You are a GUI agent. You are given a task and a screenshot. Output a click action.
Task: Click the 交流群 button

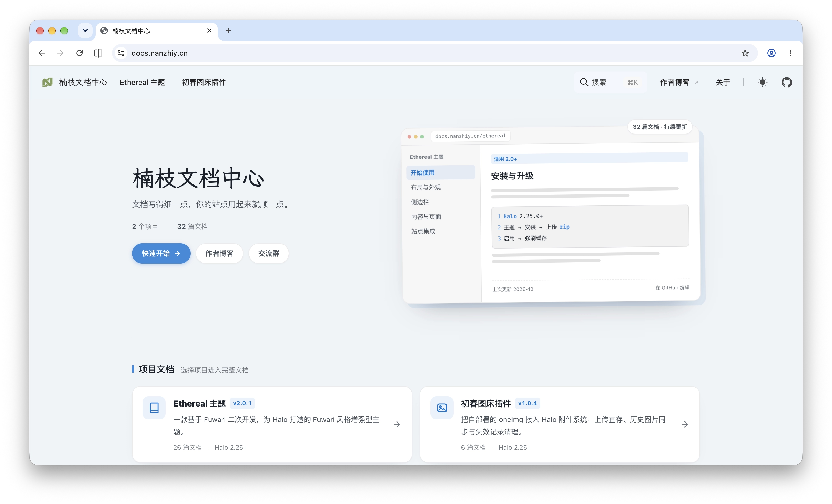tap(268, 253)
